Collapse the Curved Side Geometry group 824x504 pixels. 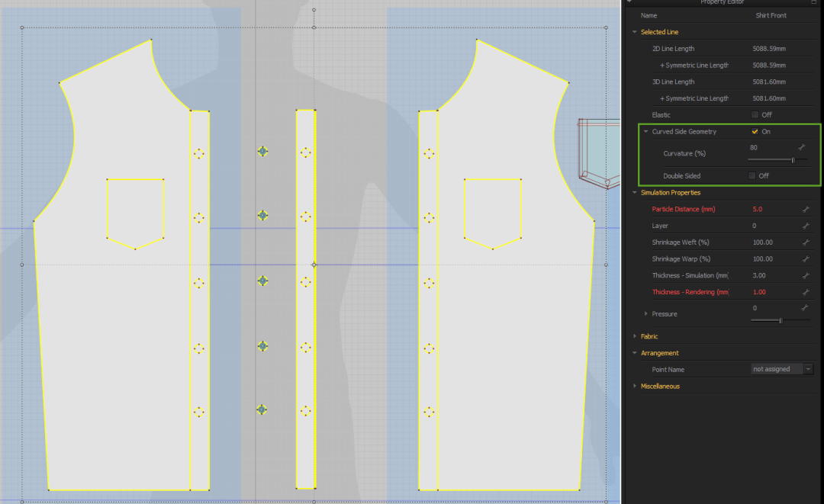click(646, 132)
